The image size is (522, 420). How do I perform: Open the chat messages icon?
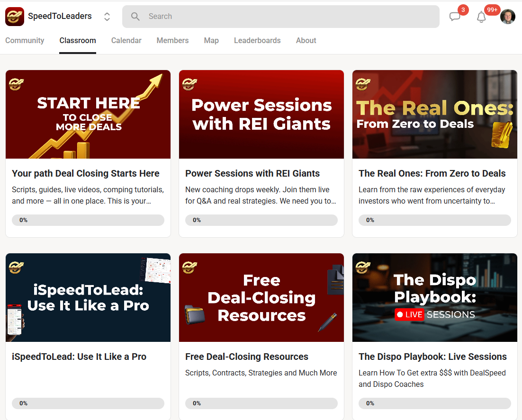click(x=455, y=17)
